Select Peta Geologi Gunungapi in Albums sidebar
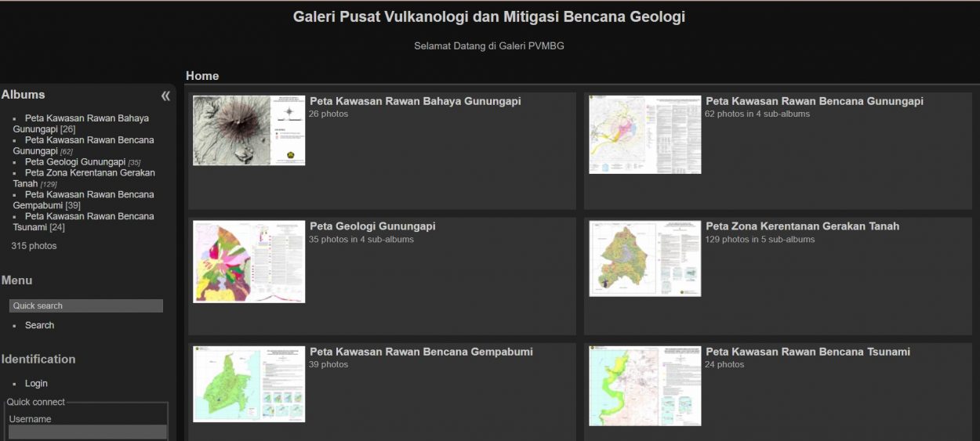 [x=75, y=162]
